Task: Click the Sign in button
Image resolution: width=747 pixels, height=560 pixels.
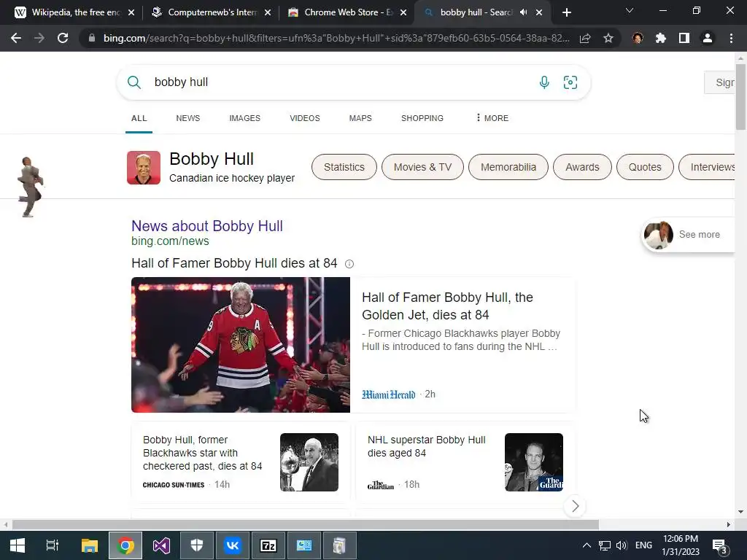Action: coord(720,82)
